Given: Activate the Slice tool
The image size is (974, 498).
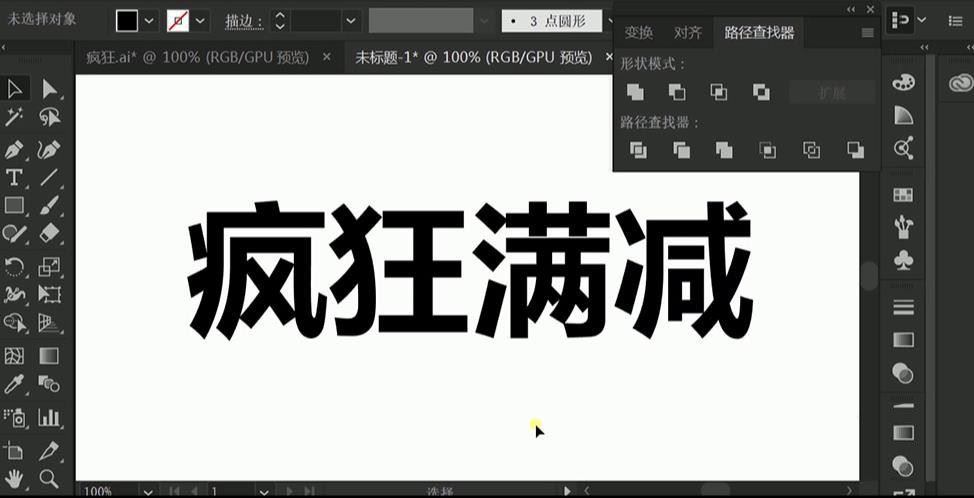Looking at the screenshot, I should pos(49,451).
